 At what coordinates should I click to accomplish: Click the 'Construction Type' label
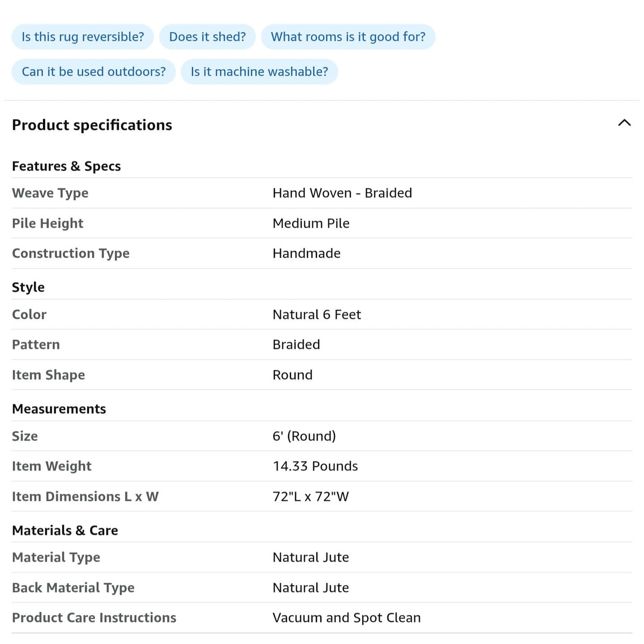pos(70,253)
